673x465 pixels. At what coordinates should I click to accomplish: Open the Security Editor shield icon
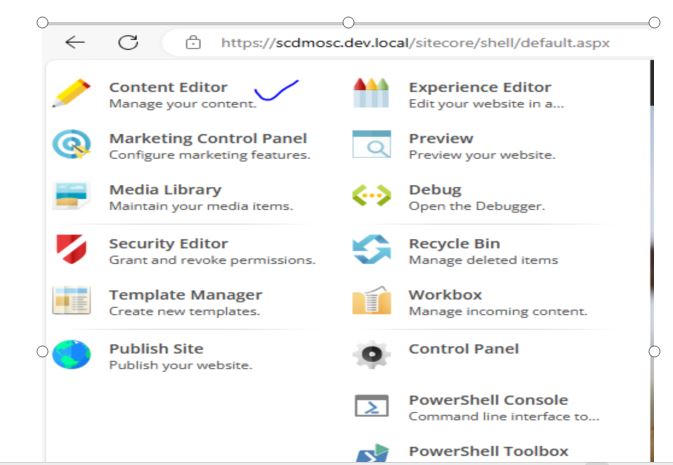tap(71, 249)
